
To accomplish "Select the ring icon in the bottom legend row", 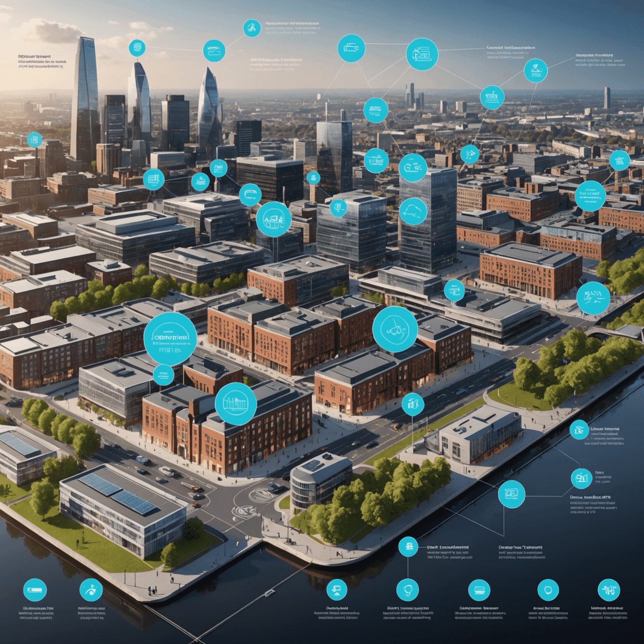I will (548, 590).
